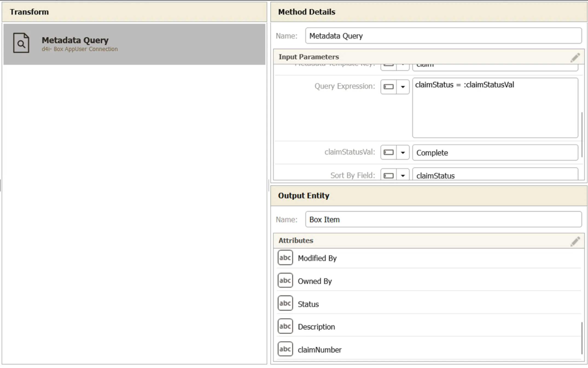Viewport: 588px width, 368px height.
Task: Select the claimNumber attribute row
Action: pos(429,349)
